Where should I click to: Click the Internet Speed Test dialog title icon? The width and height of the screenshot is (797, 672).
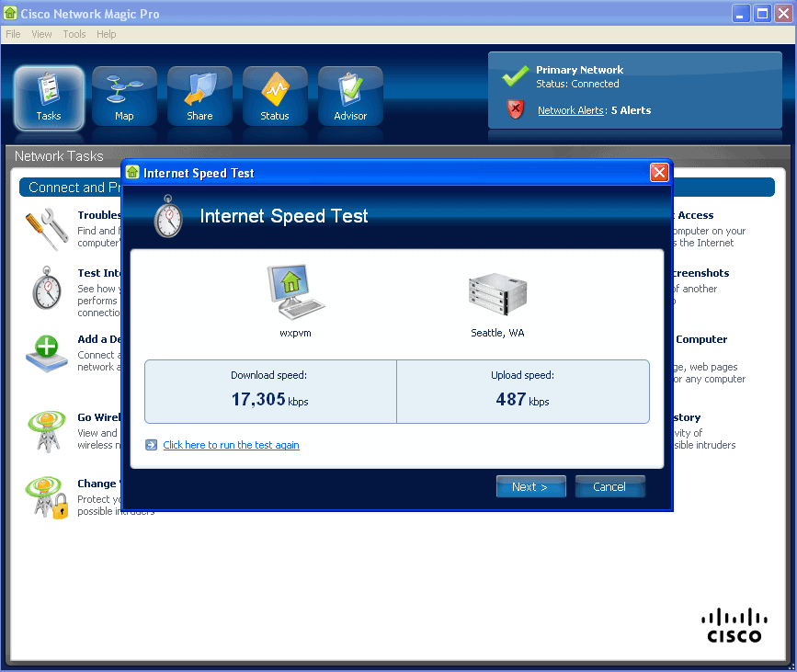pyautogui.click(x=132, y=172)
